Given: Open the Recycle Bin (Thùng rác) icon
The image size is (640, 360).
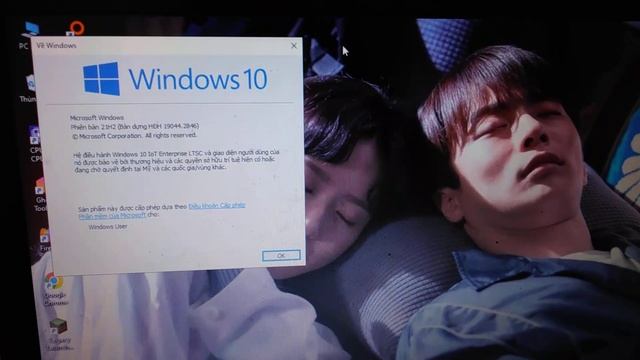Looking at the screenshot, I should [29, 88].
